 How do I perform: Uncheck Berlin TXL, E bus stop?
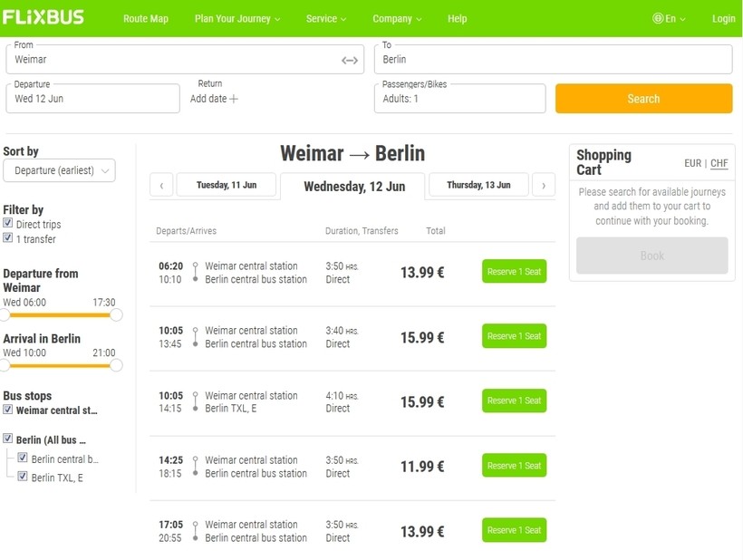(23, 477)
